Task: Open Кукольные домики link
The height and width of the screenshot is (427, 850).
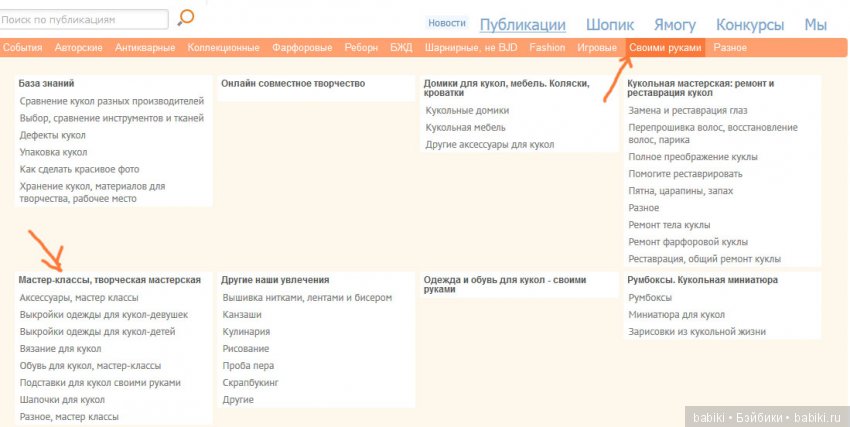Action: 467,111
